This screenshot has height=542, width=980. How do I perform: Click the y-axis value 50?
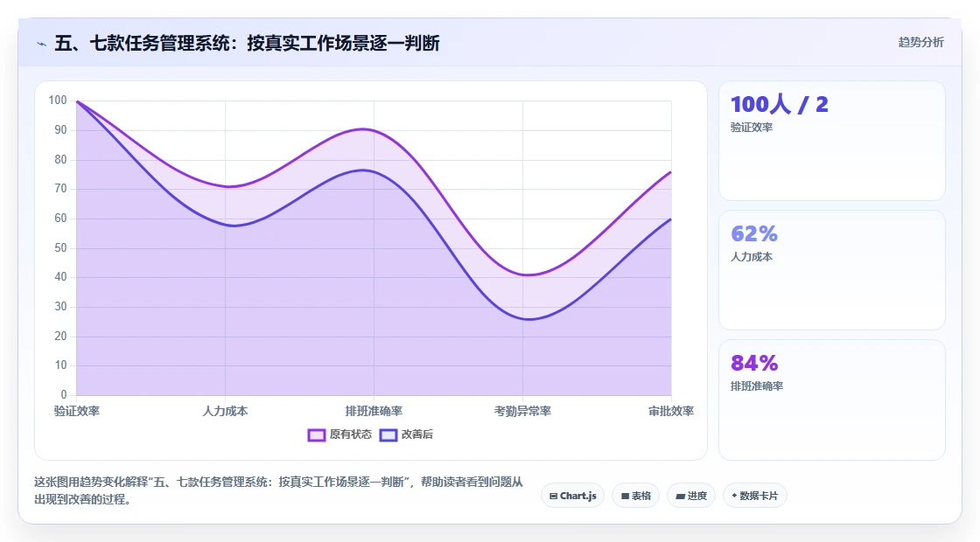click(60, 248)
